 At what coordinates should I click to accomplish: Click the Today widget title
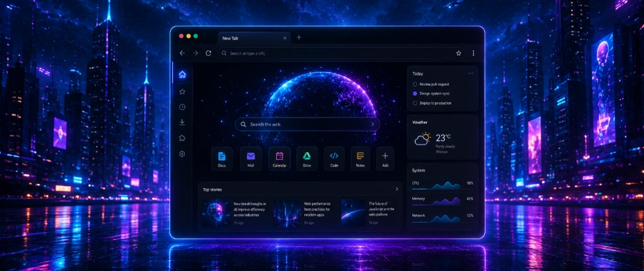(418, 73)
